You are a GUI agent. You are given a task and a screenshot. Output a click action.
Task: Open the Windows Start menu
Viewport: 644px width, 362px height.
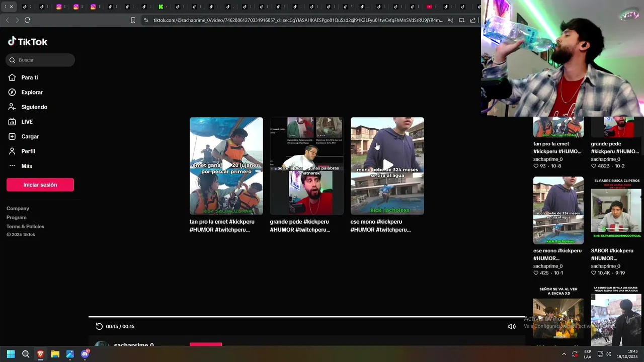[x=11, y=354]
